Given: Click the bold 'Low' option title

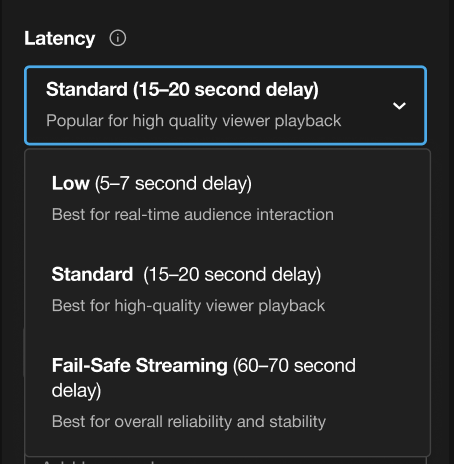Looking at the screenshot, I should pyautogui.click(x=70, y=183).
